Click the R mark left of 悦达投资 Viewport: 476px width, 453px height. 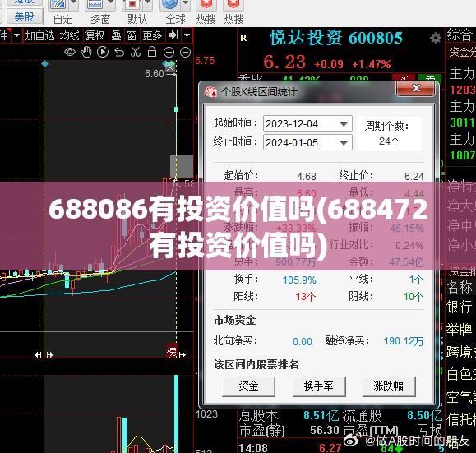pos(243,38)
